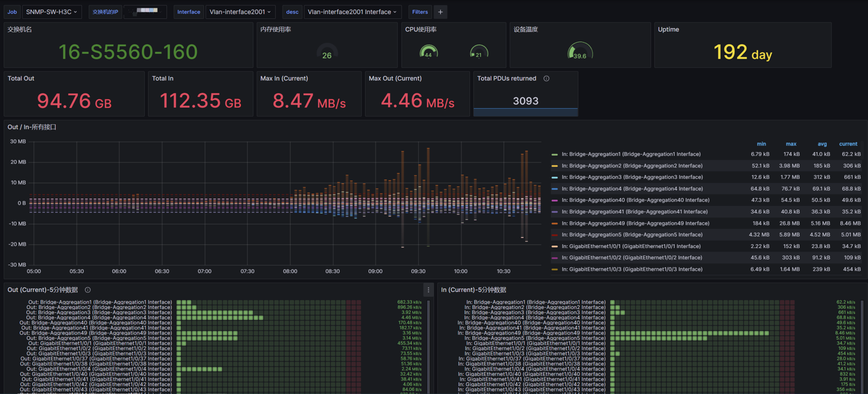868x394 pixels.
Task: Click the desc variable label
Action: [x=292, y=12]
